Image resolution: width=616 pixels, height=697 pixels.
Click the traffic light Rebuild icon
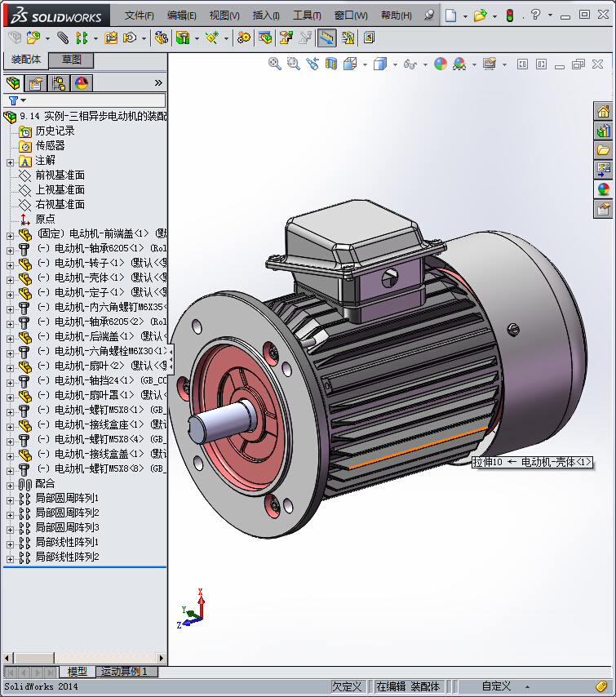click(x=510, y=16)
